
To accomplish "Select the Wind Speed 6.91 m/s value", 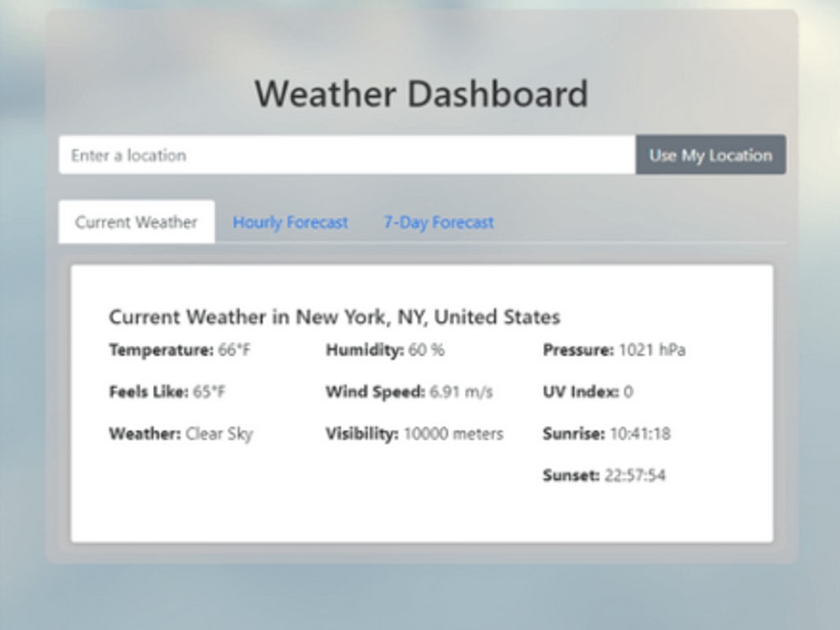I will click(x=409, y=391).
